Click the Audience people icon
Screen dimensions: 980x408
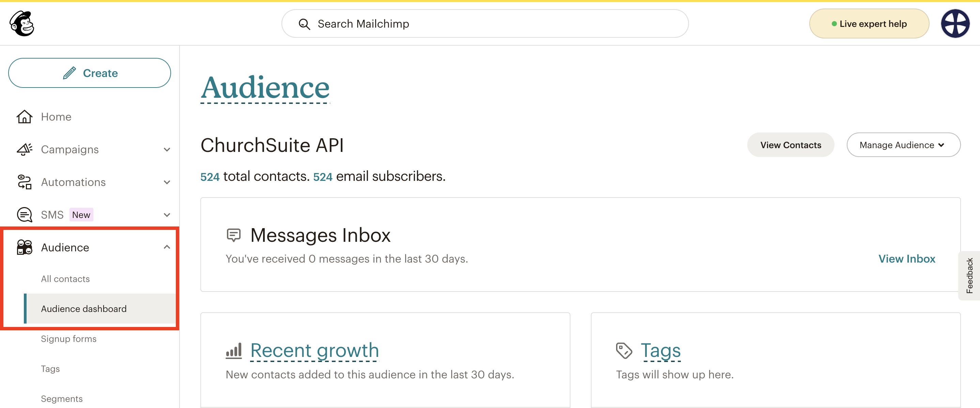[24, 247]
